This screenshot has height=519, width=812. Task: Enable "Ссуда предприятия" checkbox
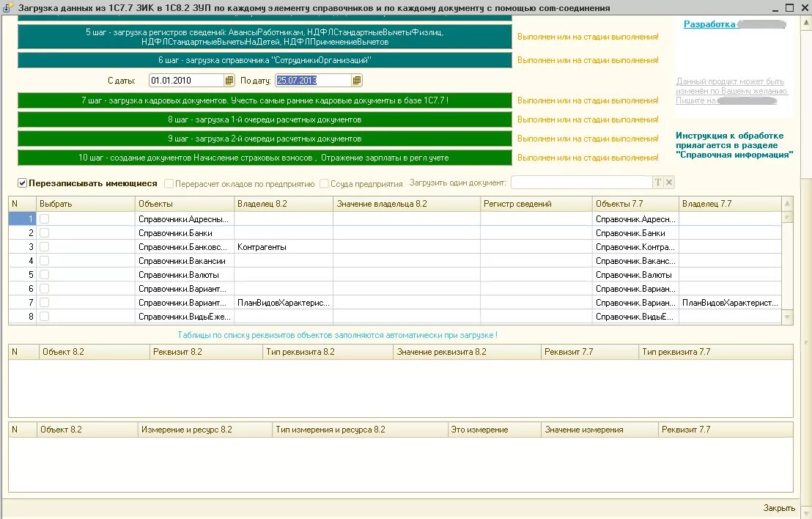tap(324, 183)
